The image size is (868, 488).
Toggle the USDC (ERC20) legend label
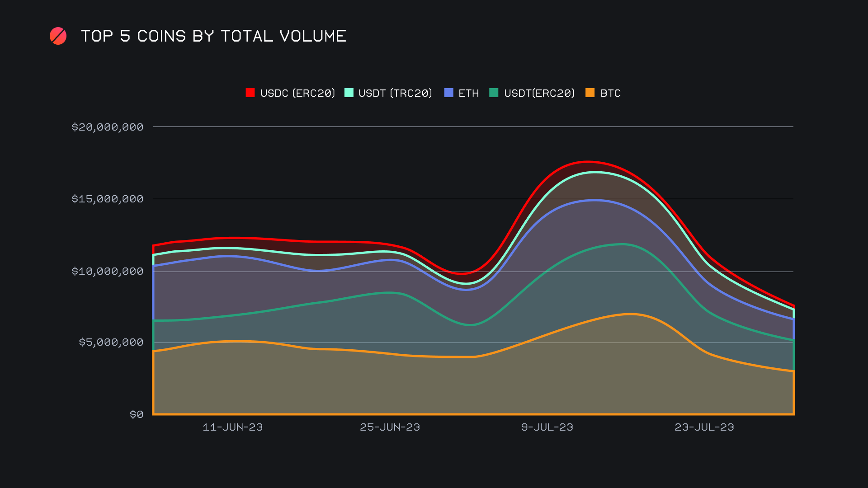point(297,93)
